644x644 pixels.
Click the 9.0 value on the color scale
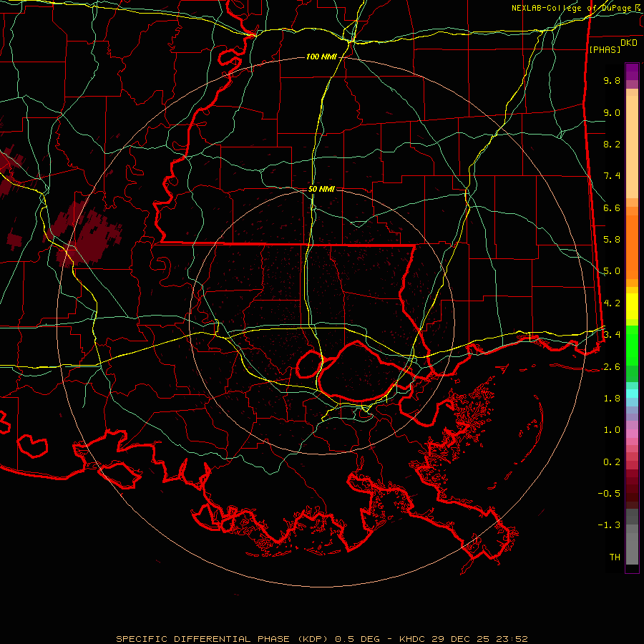[612, 112]
